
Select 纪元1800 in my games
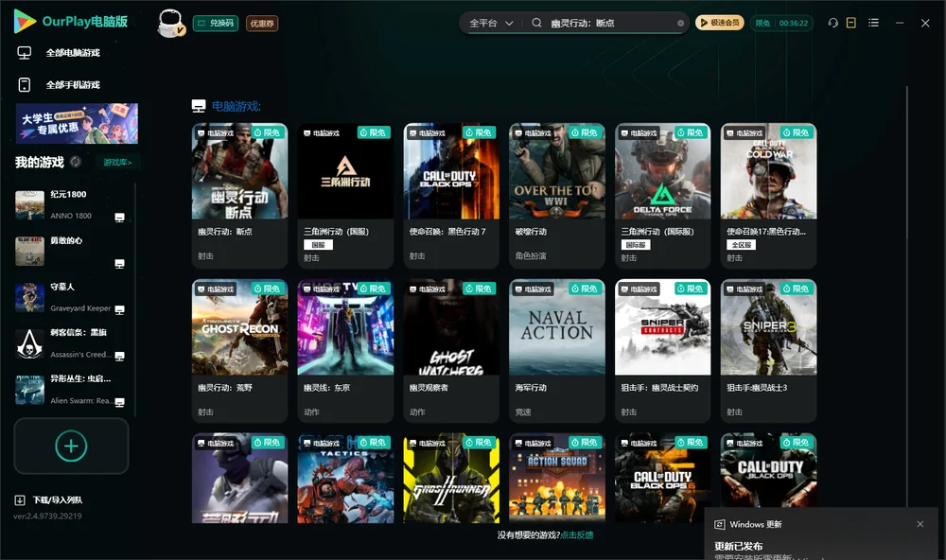(71, 205)
